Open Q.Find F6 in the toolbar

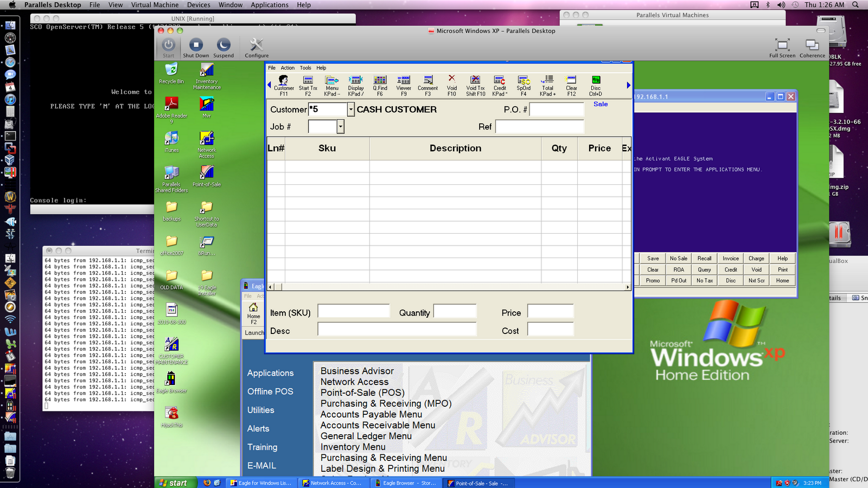380,86
